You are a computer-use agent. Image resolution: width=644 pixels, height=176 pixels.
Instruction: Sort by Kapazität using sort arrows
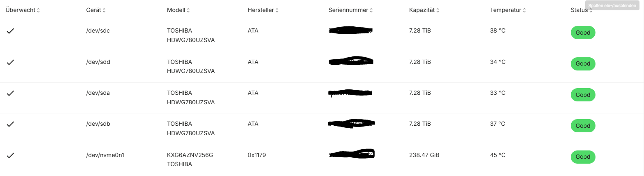pos(438,10)
